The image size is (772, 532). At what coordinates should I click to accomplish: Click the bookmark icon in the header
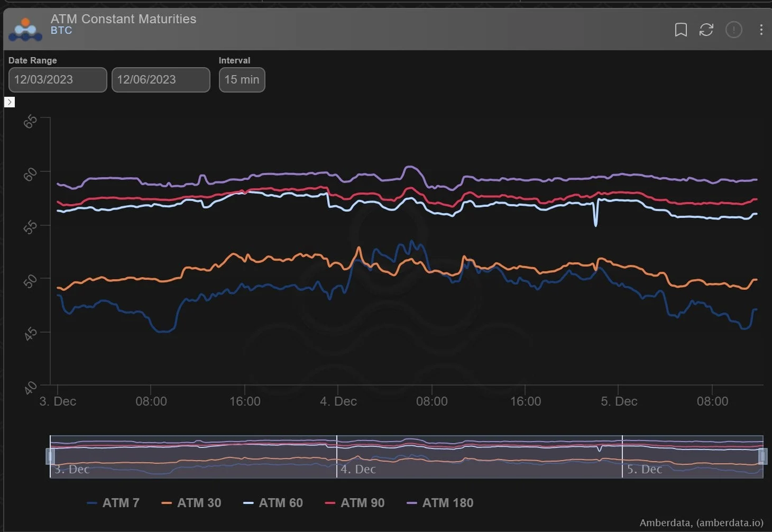point(681,30)
